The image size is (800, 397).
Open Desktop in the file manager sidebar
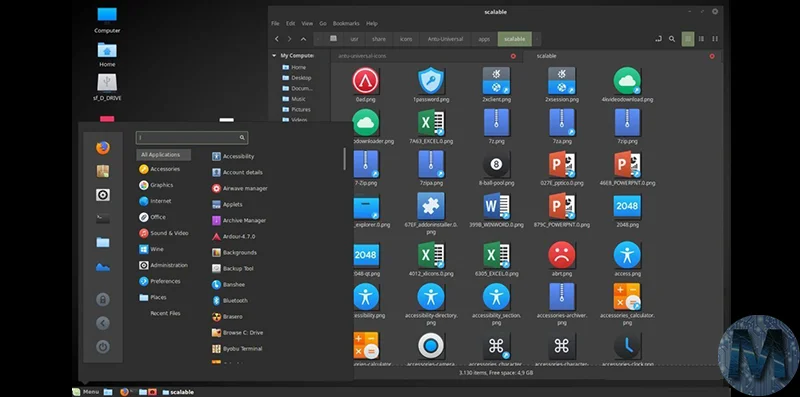pos(296,78)
